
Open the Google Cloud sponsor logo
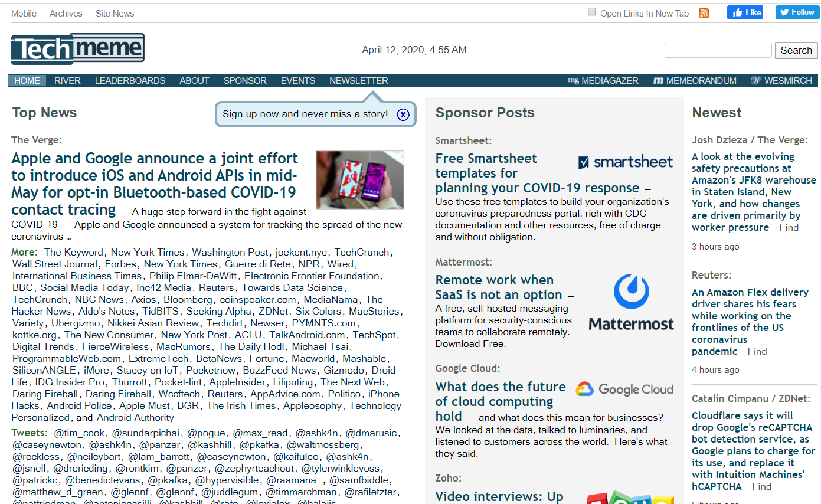[x=624, y=389]
